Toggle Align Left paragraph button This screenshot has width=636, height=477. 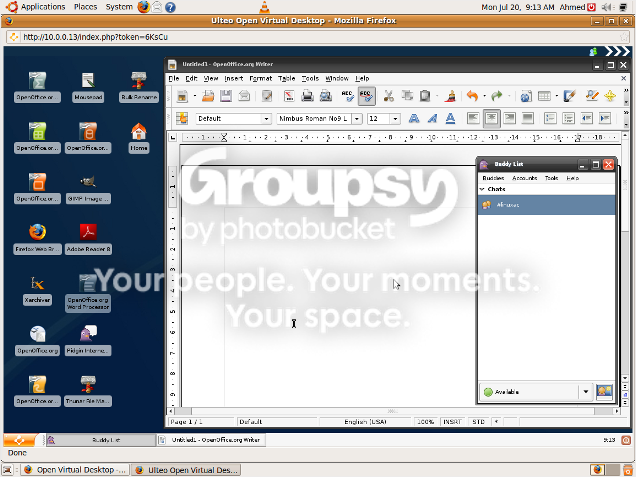473,118
